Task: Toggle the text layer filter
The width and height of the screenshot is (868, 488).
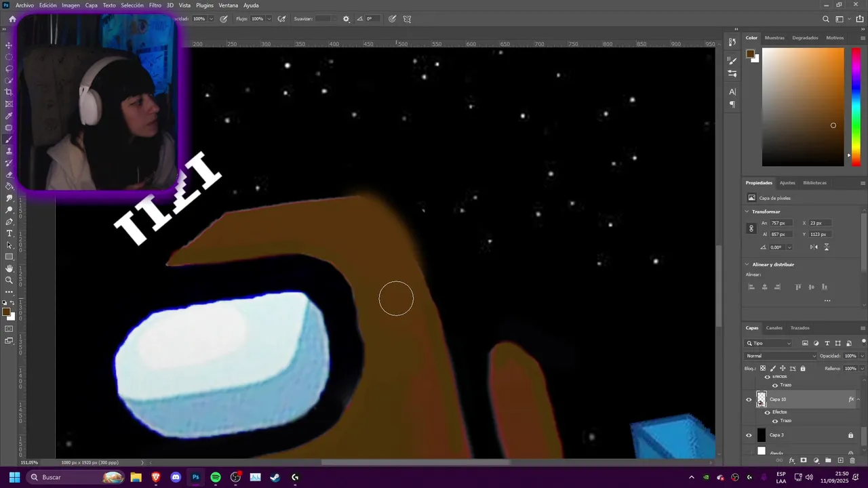Action: (x=827, y=344)
